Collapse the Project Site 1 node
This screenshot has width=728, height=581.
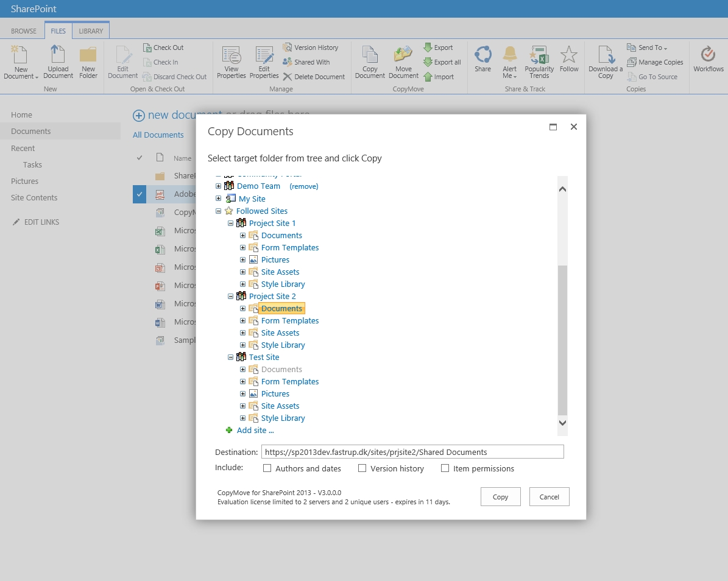tap(230, 223)
